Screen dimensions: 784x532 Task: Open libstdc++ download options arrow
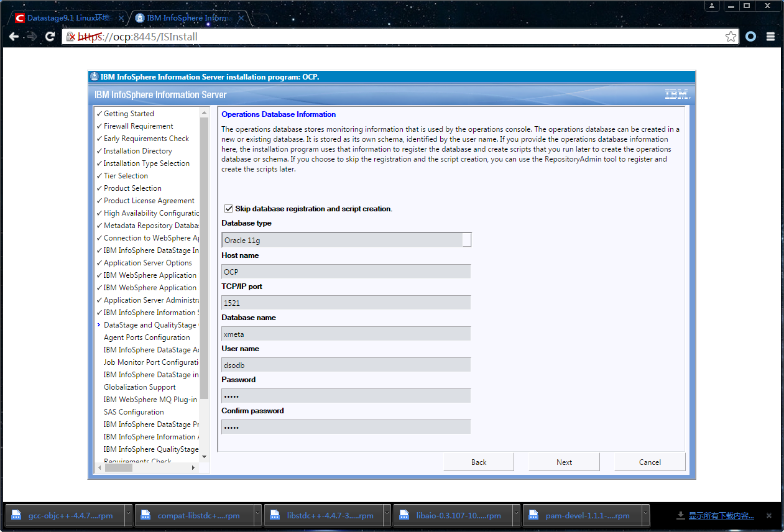387,515
